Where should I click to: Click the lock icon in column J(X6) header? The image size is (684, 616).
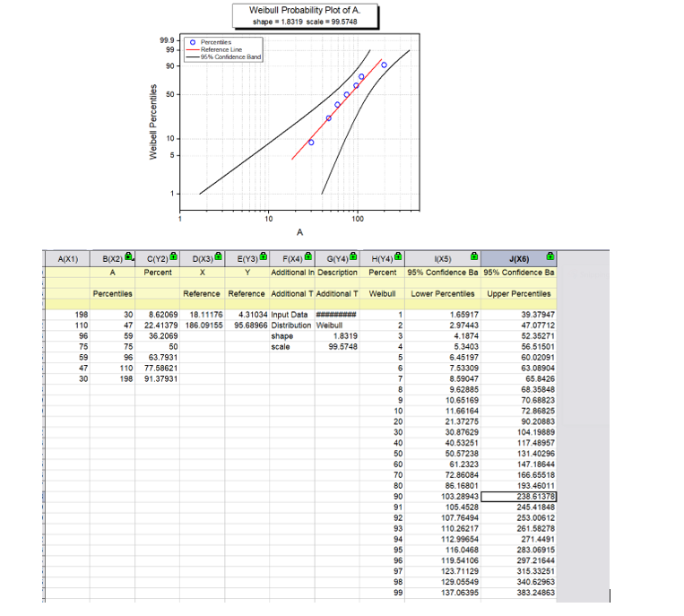550,256
